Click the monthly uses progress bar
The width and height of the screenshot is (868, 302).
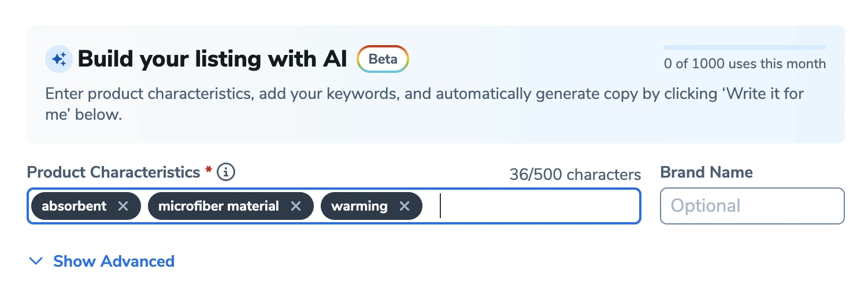click(x=744, y=47)
